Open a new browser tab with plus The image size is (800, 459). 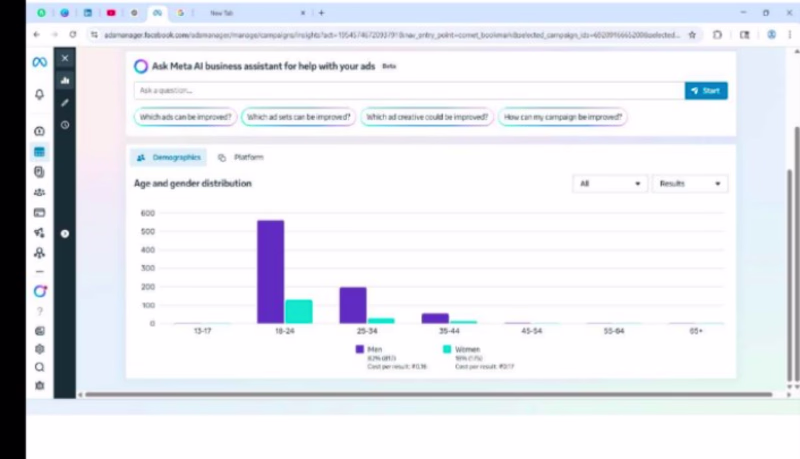(321, 13)
